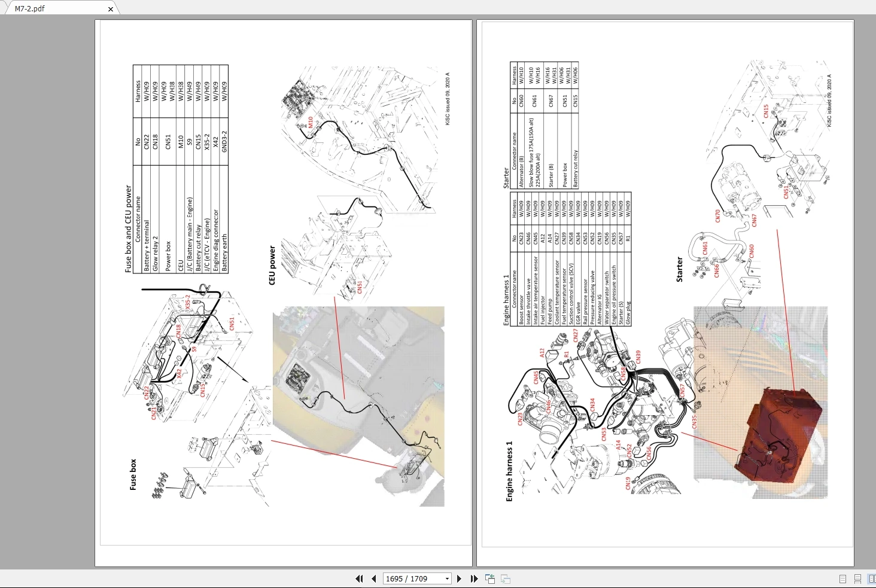Click the Fuse box diagram heading
The width and height of the screenshot is (876, 588).
[133, 474]
